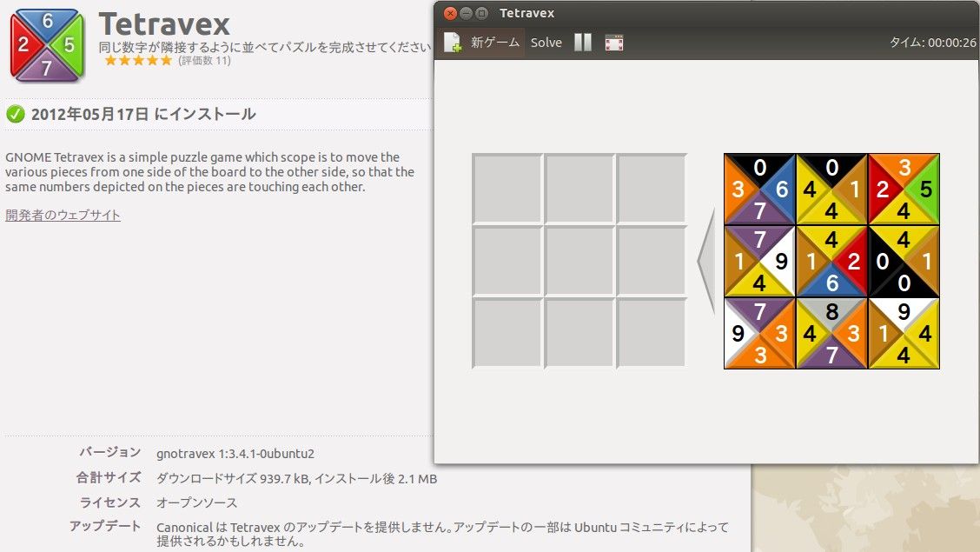Screen dimensions: 980x552
Task: Click the アップデート label
Action: [x=105, y=527]
